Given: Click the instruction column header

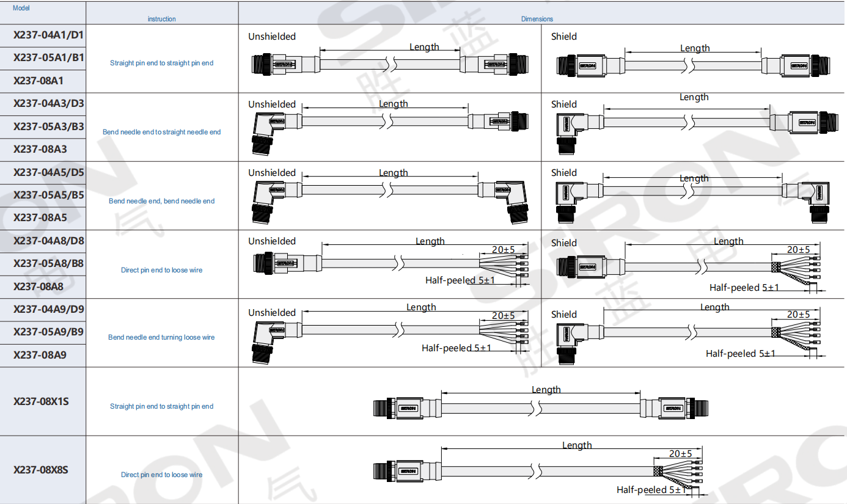Looking at the screenshot, I should [161, 19].
